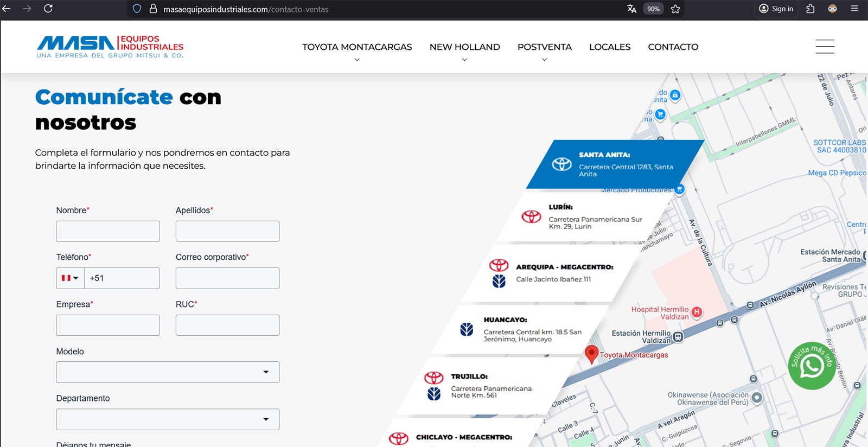The width and height of the screenshot is (868, 447).
Task: Click the Mercado Productores shopping marker
Action: [x=679, y=189]
